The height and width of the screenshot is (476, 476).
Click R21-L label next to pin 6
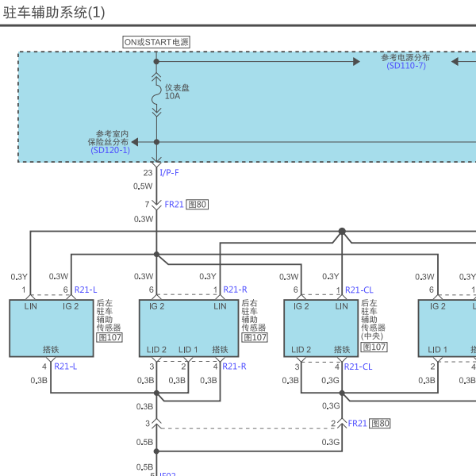tap(86, 290)
